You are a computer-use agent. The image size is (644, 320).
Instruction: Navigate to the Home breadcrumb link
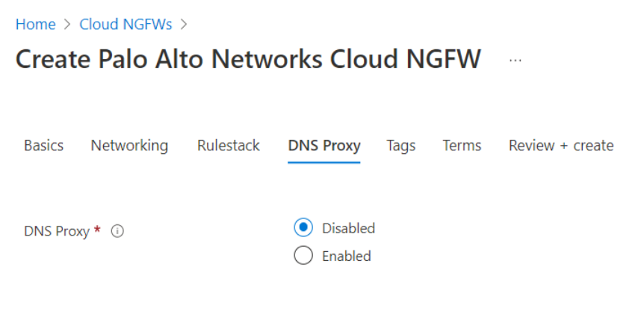[x=36, y=25]
